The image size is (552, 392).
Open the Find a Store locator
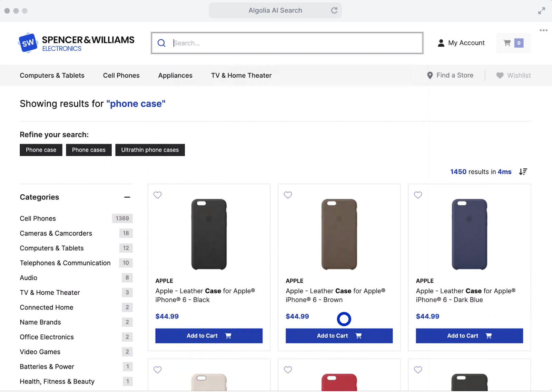pos(450,75)
